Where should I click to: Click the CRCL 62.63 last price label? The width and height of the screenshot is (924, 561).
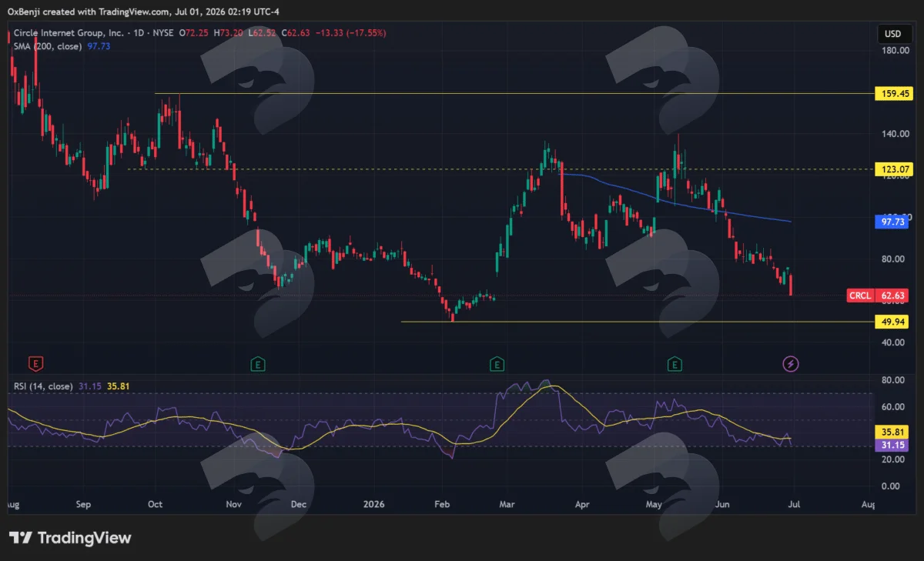(876, 296)
